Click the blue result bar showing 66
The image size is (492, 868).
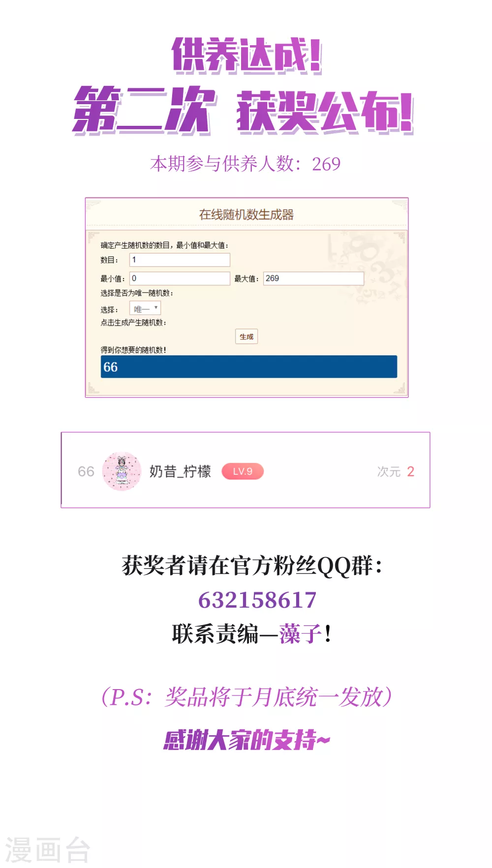[248, 367]
